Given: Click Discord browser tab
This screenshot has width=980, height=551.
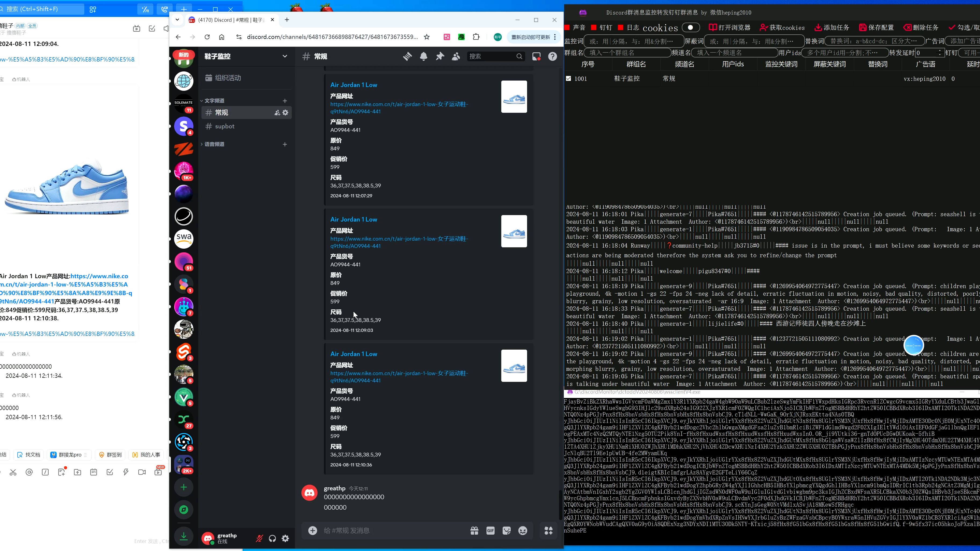Looking at the screenshot, I should (231, 20).
